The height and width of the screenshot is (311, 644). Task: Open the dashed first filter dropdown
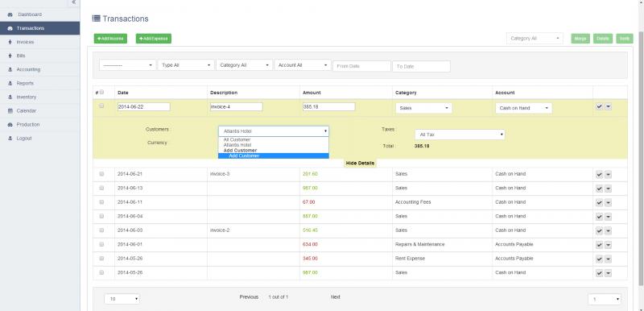128,65
